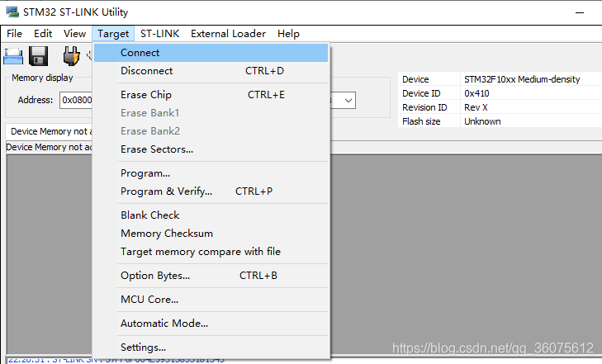
Task: Select Memory Checksum option
Action: tap(211, 234)
